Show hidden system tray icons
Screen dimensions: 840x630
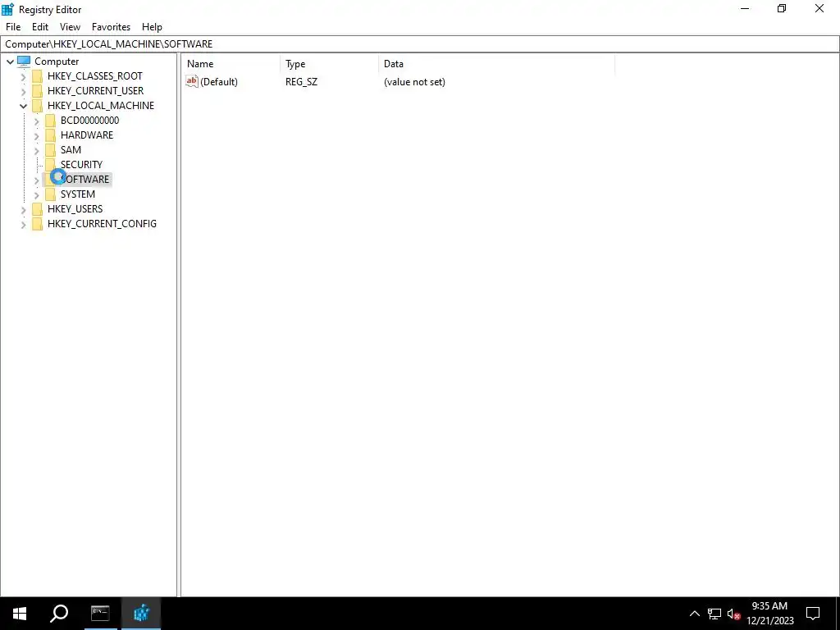[694, 614]
